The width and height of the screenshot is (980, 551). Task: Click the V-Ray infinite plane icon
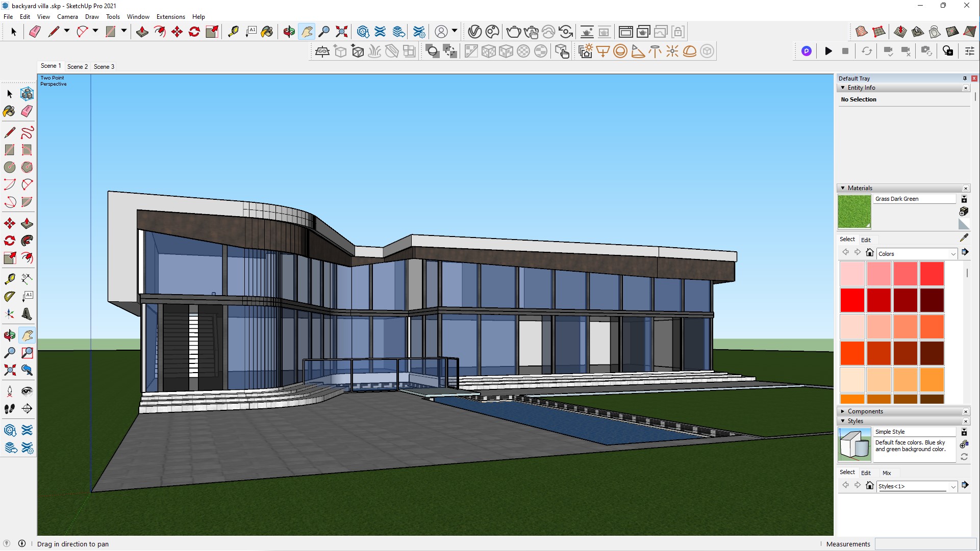(x=322, y=51)
